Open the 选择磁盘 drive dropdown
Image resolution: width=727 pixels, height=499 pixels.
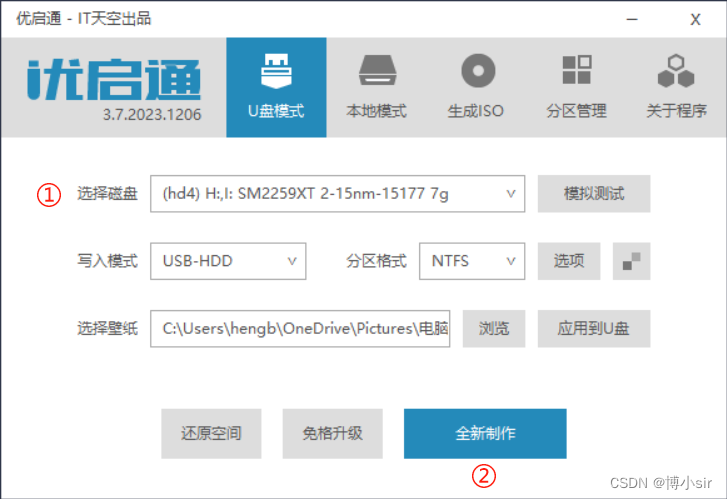(x=338, y=194)
